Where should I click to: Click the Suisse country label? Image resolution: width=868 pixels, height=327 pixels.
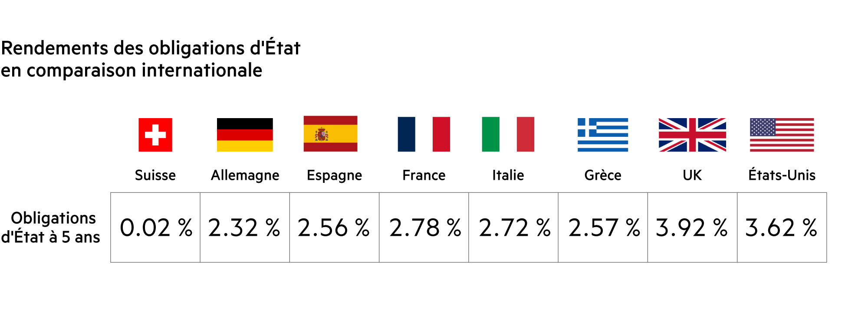point(155,175)
